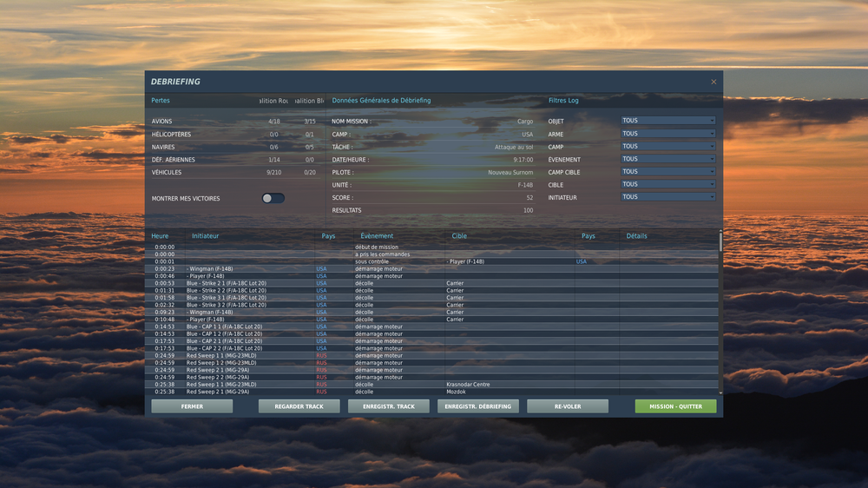Toggle the Montrer mes victoires switch
Image resolution: width=868 pixels, height=488 pixels.
[273, 198]
